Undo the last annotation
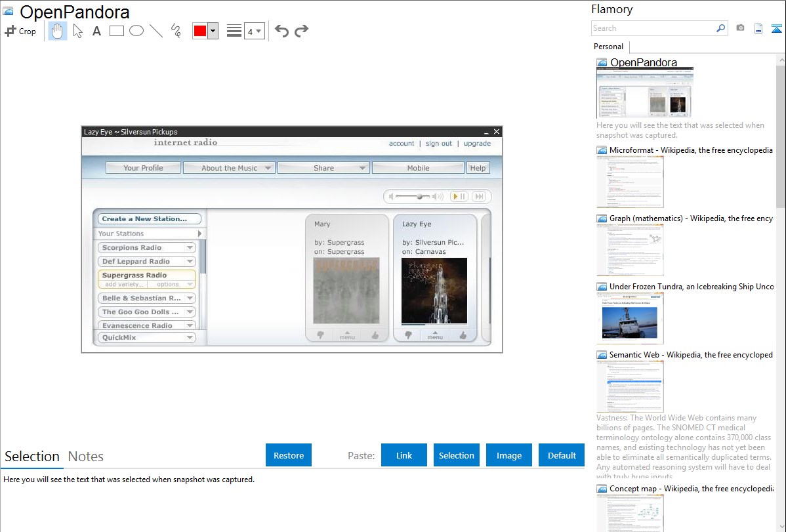 281,31
